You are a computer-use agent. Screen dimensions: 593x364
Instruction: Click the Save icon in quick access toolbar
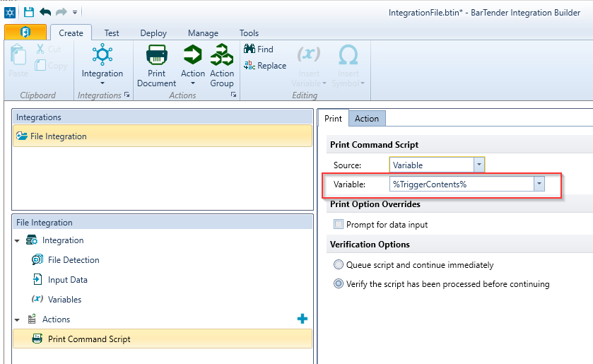point(29,12)
